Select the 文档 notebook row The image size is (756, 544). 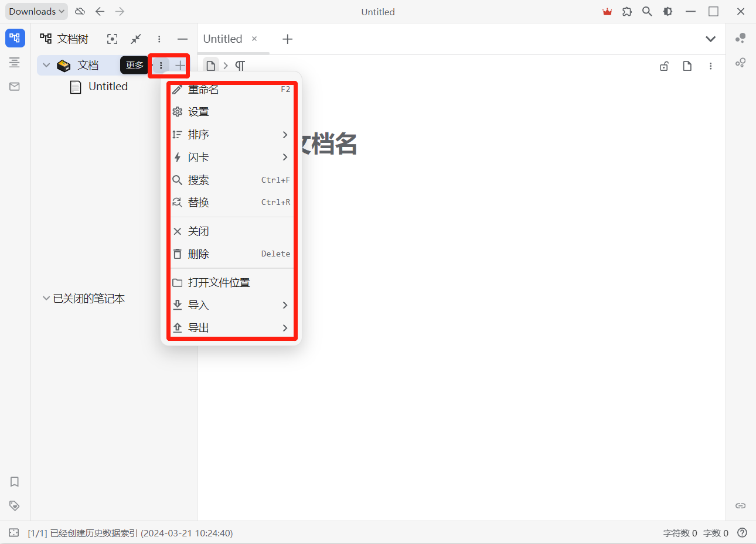tap(113, 65)
